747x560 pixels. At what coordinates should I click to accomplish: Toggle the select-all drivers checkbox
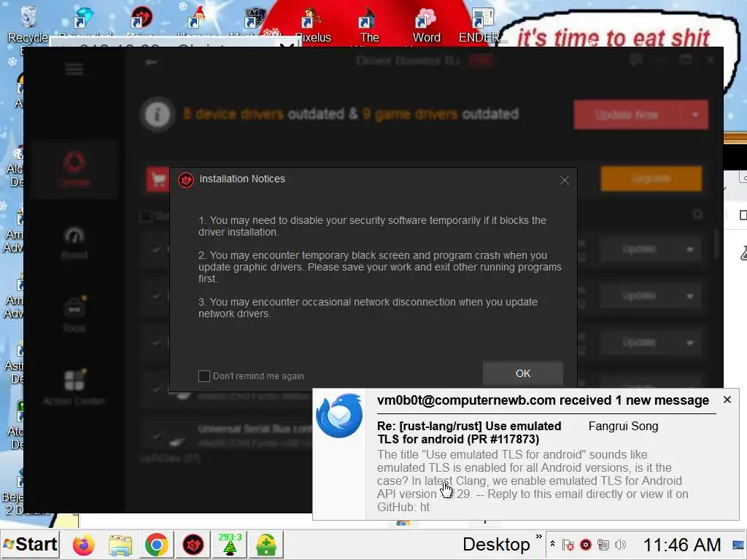click(x=146, y=217)
